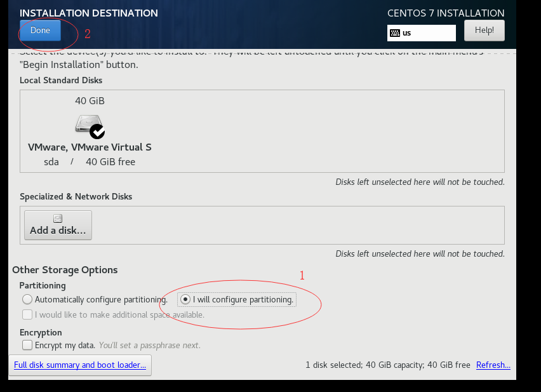Click the Refresh... link
The image size is (541, 392).
[x=493, y=365]
